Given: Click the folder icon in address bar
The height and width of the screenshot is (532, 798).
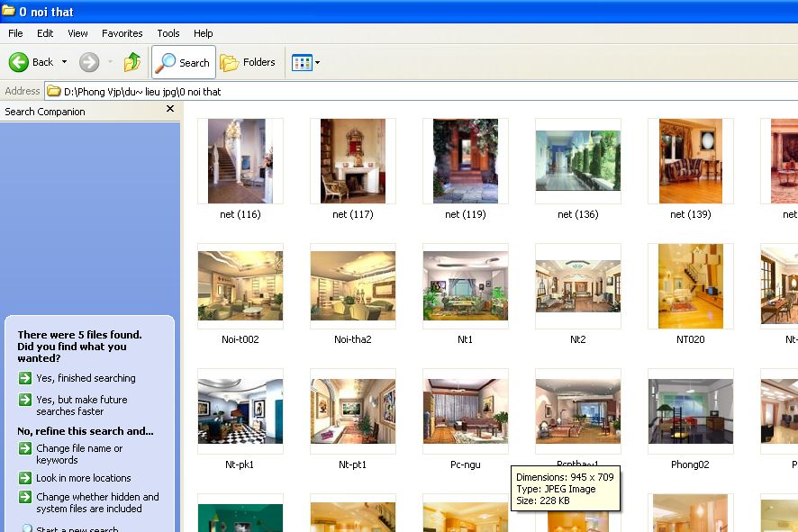Looking at the screenshot, I should tap(54, 92).
